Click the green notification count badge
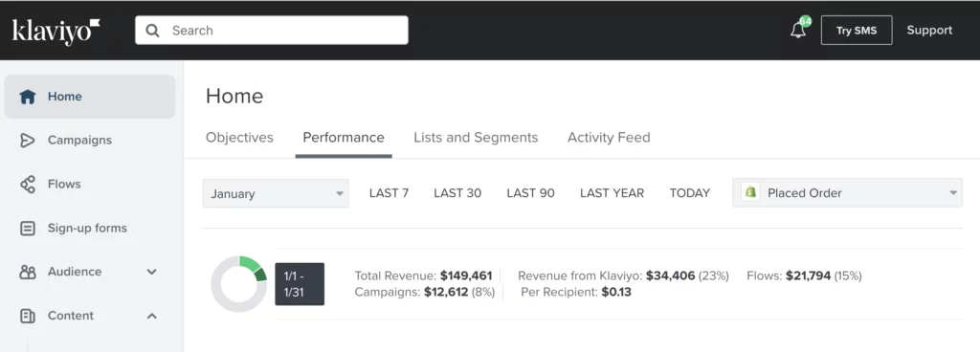Viewport: 980px width, 352px height. [x=805, y=21]
